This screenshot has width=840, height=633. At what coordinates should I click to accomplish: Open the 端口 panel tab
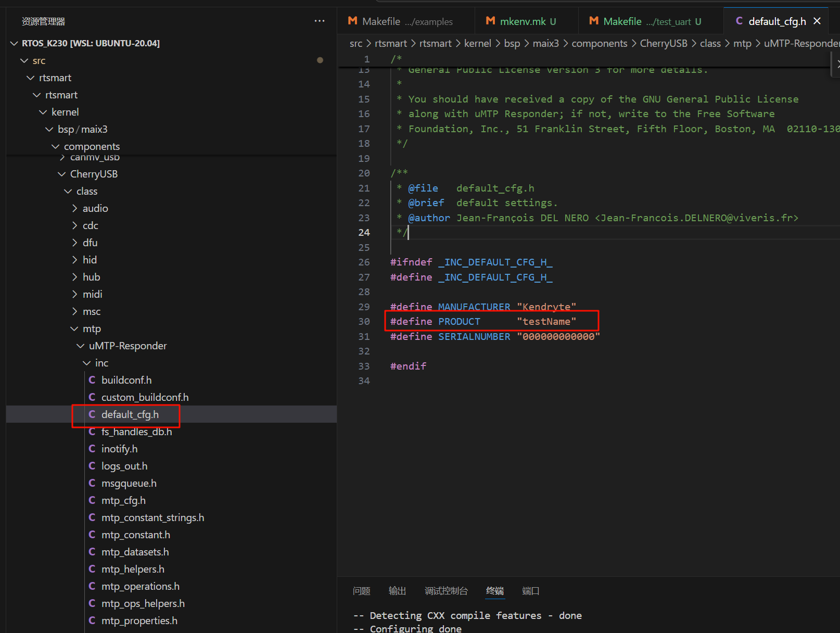coord(530,591)
